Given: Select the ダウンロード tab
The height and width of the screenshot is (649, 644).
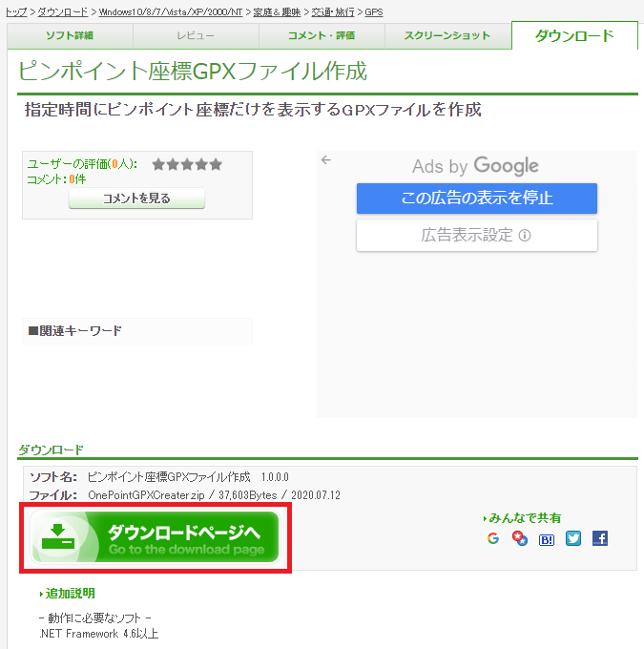Looking at the screenshot, I should coord(573,35).
